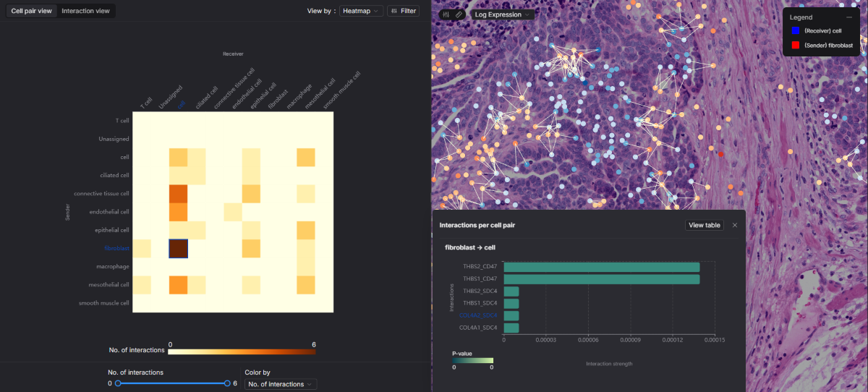Viewport: 868px width, 392px height.
Task: Click the connective tissue cell to cell square
Action: [178, 194]
